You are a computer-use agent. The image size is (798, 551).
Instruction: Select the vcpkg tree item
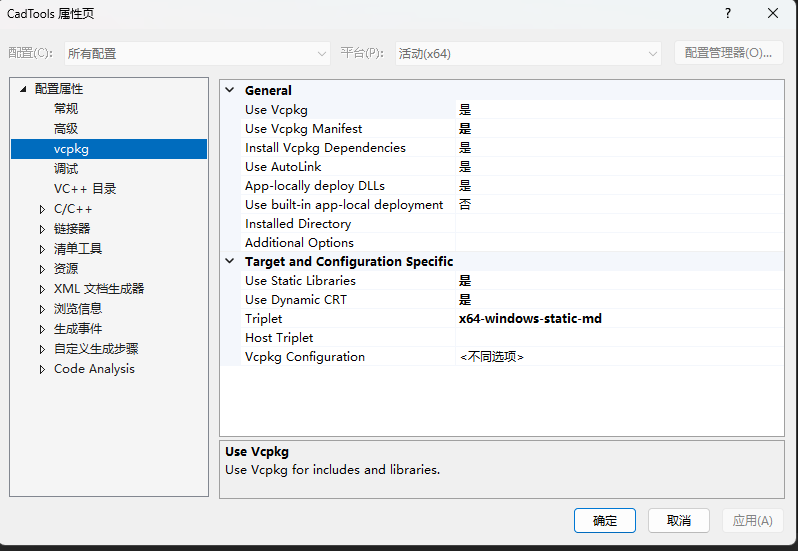[x=109, y=149]
